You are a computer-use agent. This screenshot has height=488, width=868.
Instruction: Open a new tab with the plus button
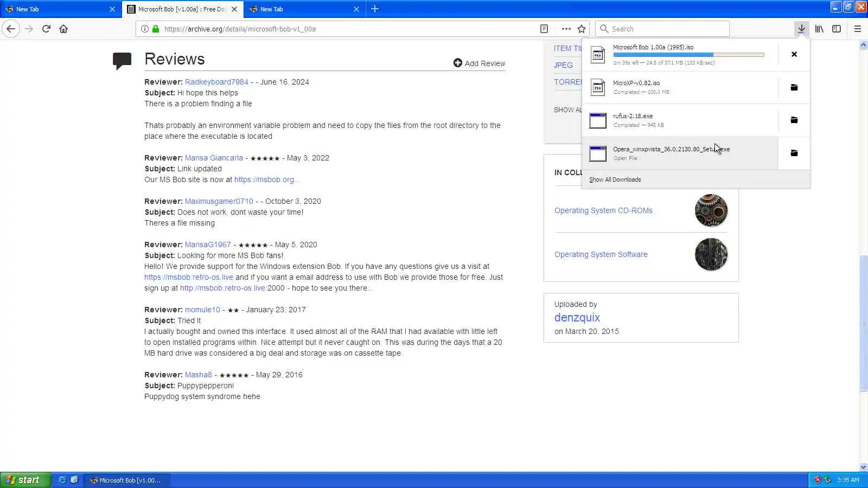(375, 9)
